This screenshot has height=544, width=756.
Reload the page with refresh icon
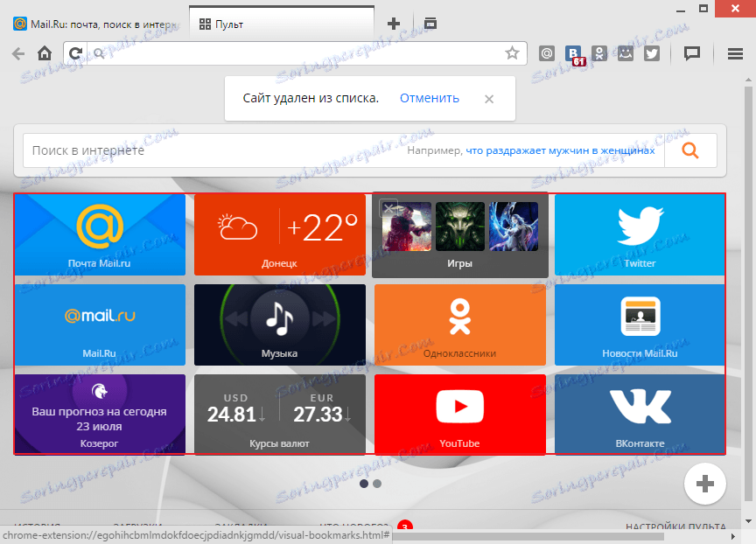point(75,53)
